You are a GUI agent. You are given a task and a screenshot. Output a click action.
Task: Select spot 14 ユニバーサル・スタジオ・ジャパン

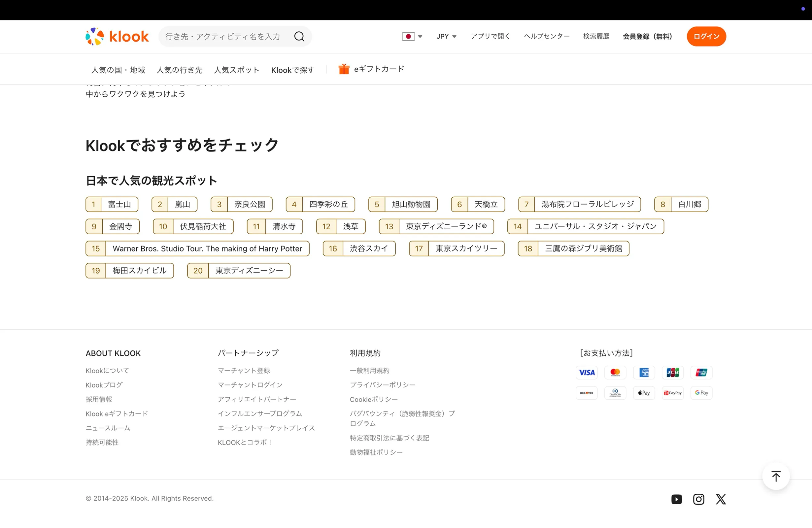pos(586,226)
